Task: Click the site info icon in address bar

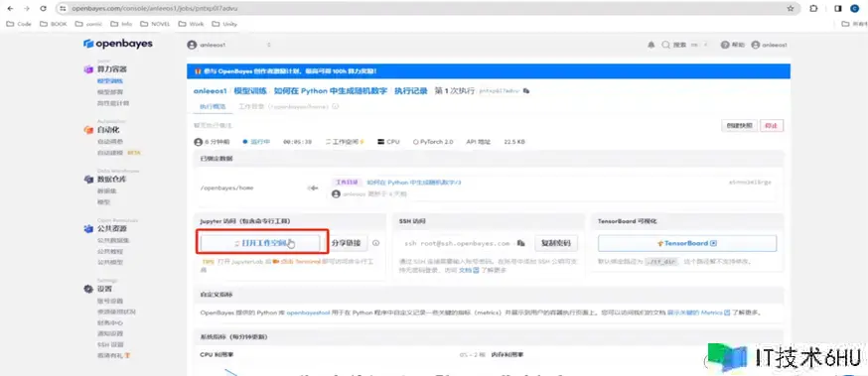Action: [x=64, y=8]
